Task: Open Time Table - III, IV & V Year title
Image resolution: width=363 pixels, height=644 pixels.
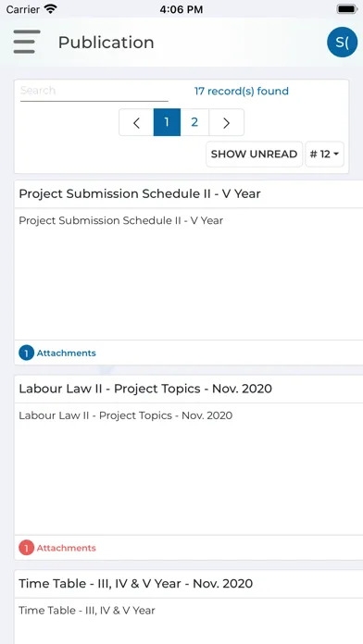Action: 136,583
